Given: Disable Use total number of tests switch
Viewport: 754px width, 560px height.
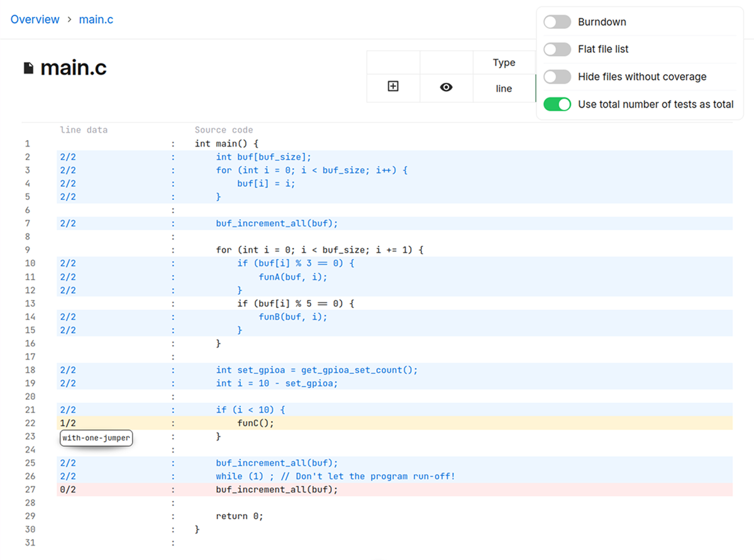Looking at the screenshot, I should click(557, 104).
